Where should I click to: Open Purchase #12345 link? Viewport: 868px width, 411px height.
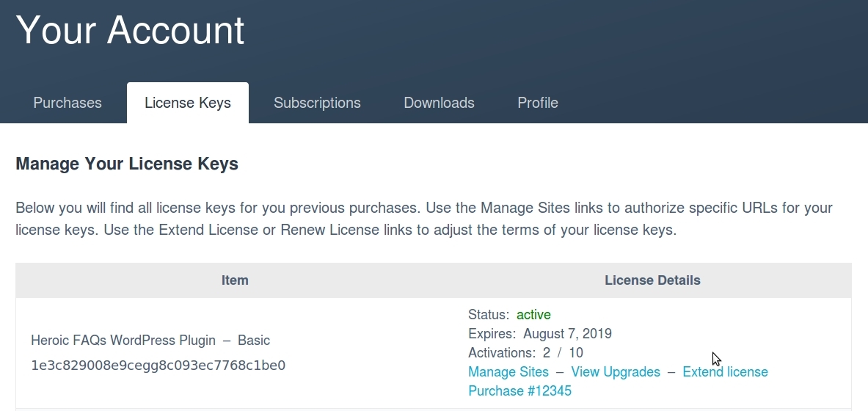click(519, 391)
